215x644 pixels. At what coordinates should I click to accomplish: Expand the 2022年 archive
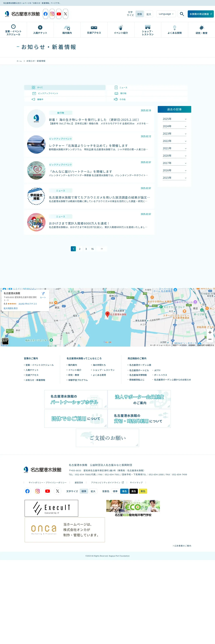pos(174,141)
